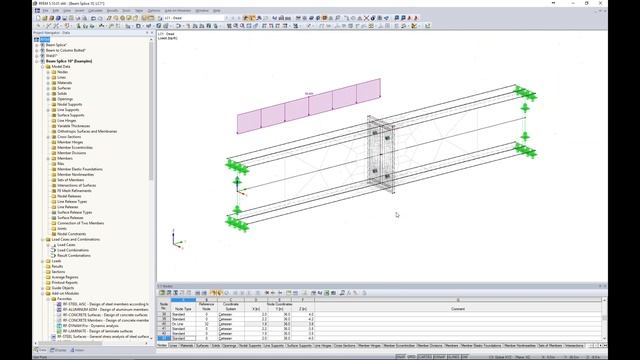Open the Results menu
640x360 pixels.
pyautogui.click(x=112, y=11)
